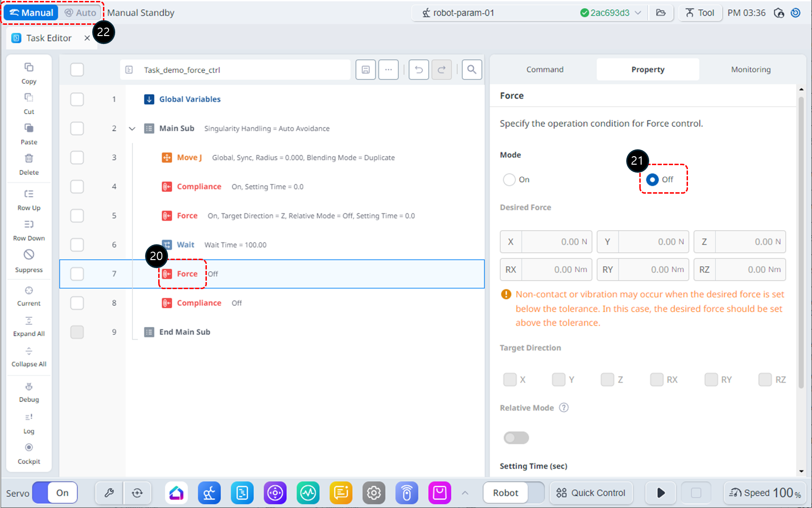This screenshot has height=508, width=812.
Task: Save the task with the save icon
Action: (366, 70)
